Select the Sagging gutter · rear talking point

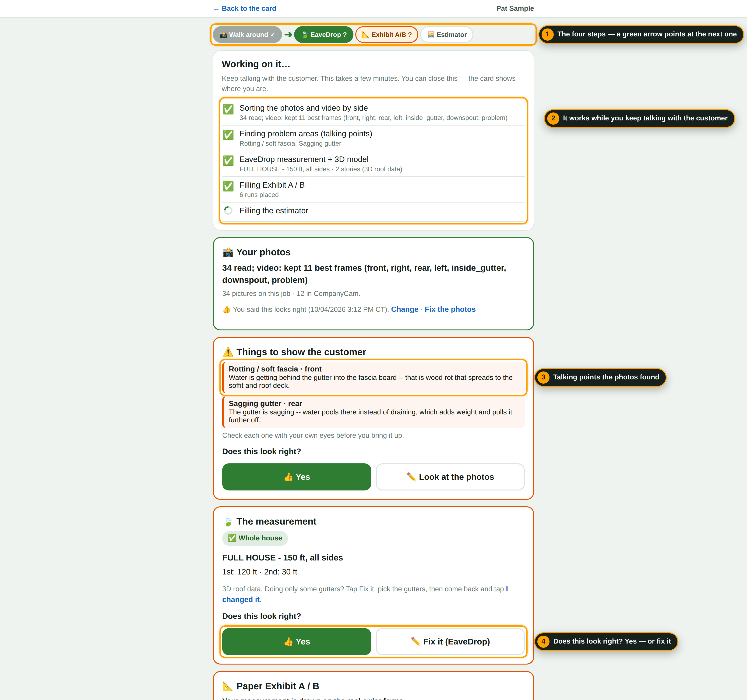[x=373, y=412]
